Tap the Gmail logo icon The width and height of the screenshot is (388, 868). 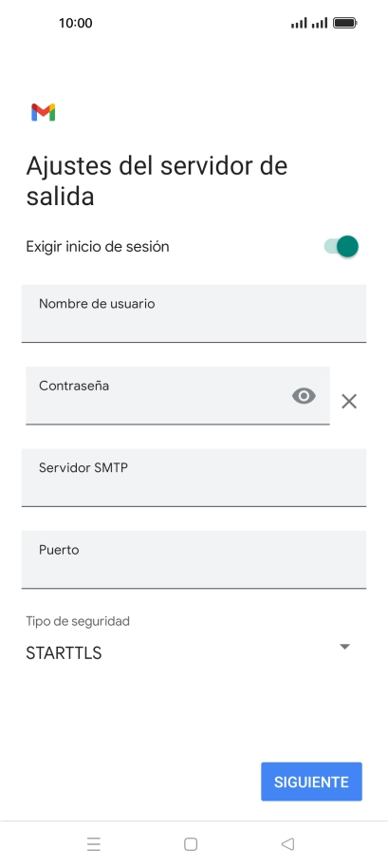pos(43,112)
